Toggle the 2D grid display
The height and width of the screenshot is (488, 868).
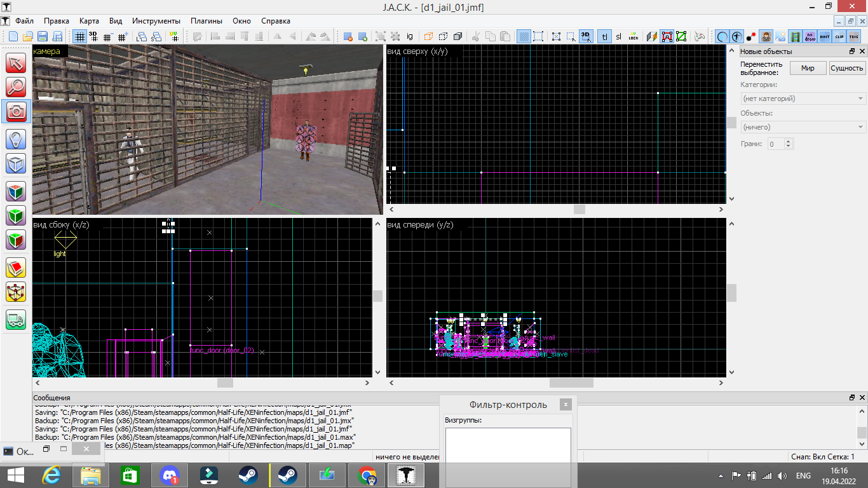point(79,36)
